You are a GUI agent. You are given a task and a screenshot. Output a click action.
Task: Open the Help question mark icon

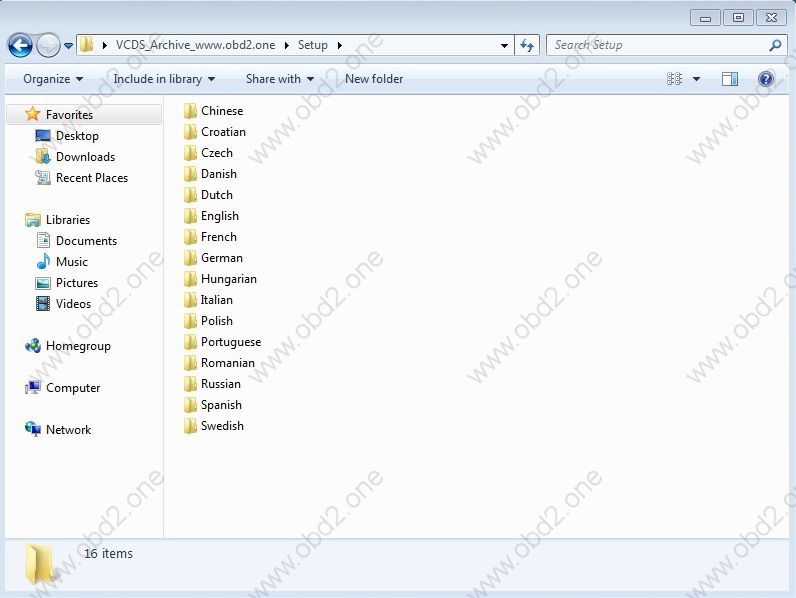tap(766, 79)
